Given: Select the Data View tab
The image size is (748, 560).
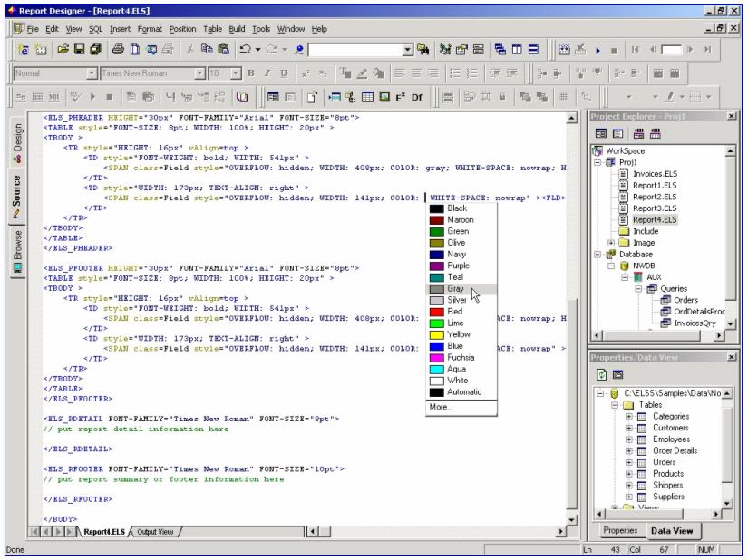Looking at the screenshot, I should (672, 530).
